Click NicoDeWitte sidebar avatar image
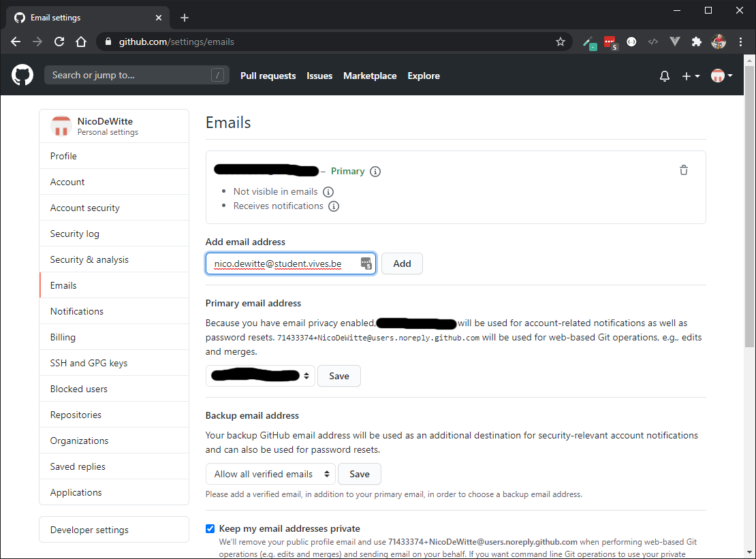Viewport: 756px width, 559px height. (61, 126)
